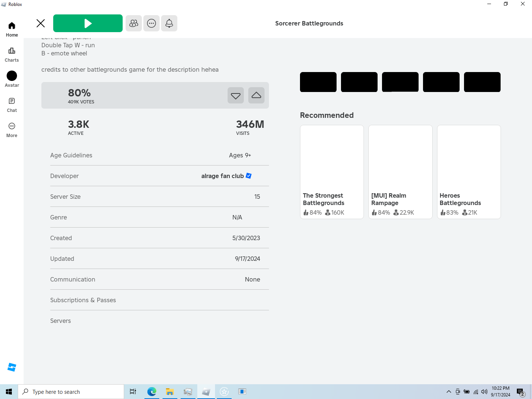Open the alrage fan club developer link
Viewport: 532px width, 399px height.
[222, 176]
